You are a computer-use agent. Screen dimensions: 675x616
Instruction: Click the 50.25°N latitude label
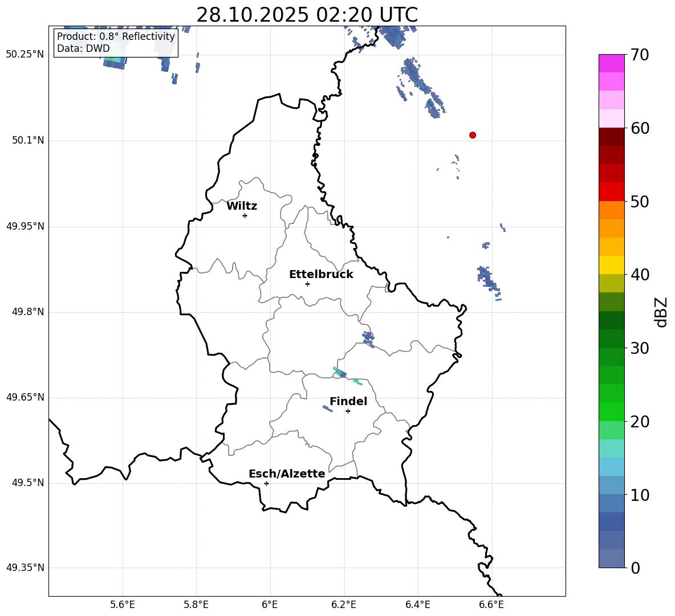tap(25, 55)
